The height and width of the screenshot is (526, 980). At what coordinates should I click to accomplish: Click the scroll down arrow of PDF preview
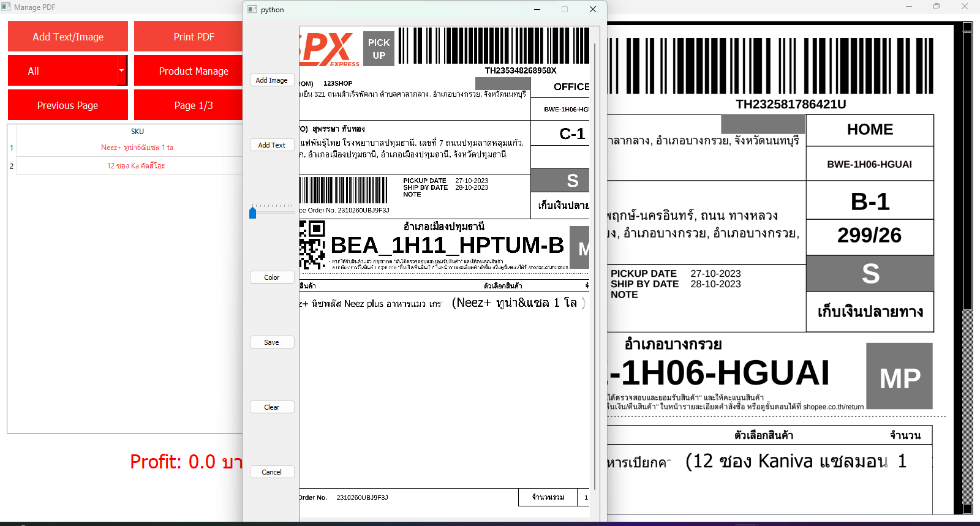tap(968, 509)
